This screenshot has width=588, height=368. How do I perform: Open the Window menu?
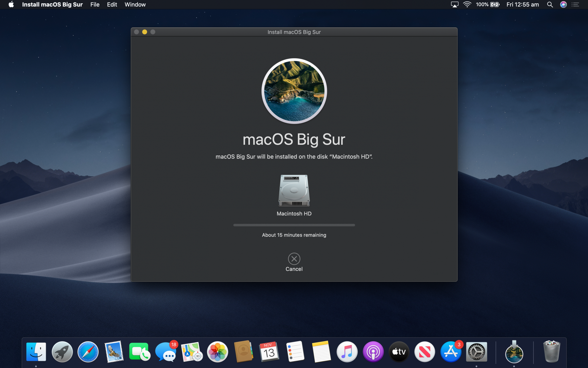(x=135, y=4)
